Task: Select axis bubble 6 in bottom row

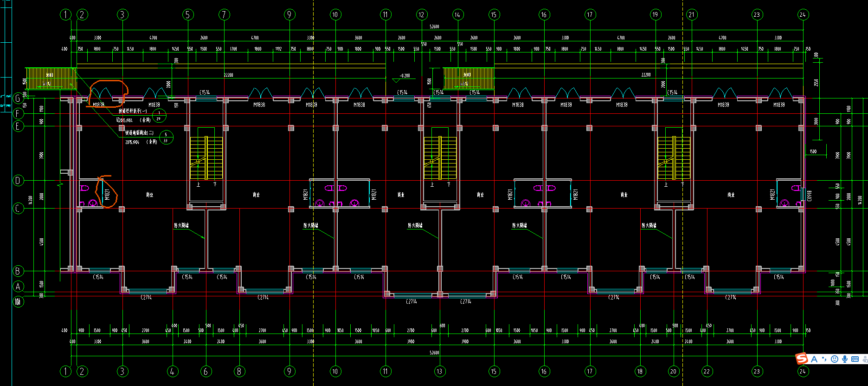Action: (206, 371)
